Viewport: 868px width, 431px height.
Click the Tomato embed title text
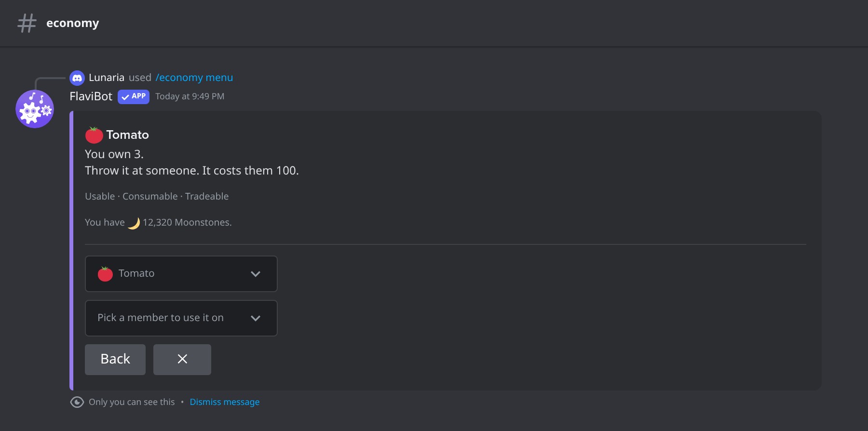click(x=128, y=135)
